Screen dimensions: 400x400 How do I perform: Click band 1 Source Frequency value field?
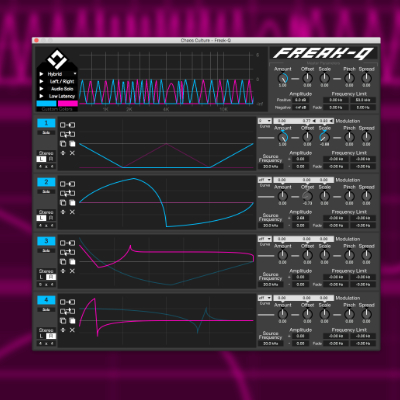pos(270,166)
